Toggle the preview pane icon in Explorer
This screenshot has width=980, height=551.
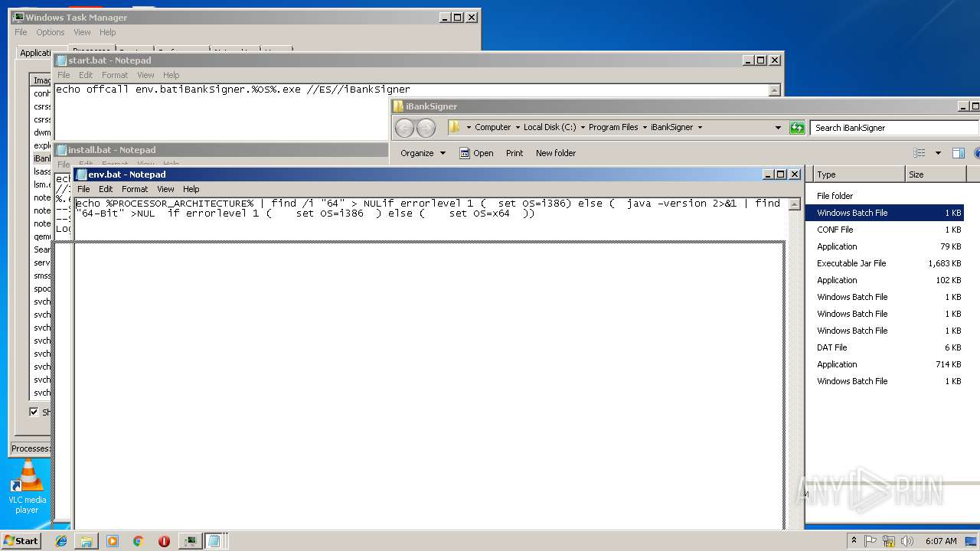[x=958, y=153]
